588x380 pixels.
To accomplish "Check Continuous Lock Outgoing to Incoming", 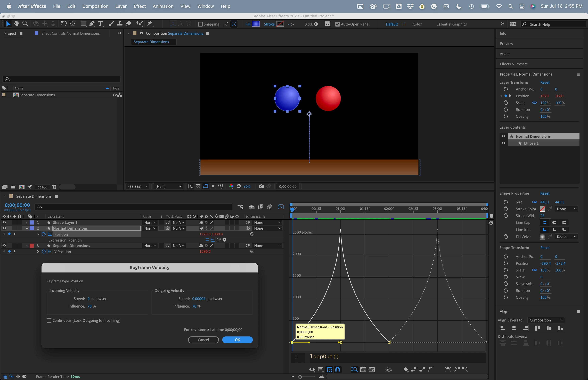I will (x=49, y=320).
